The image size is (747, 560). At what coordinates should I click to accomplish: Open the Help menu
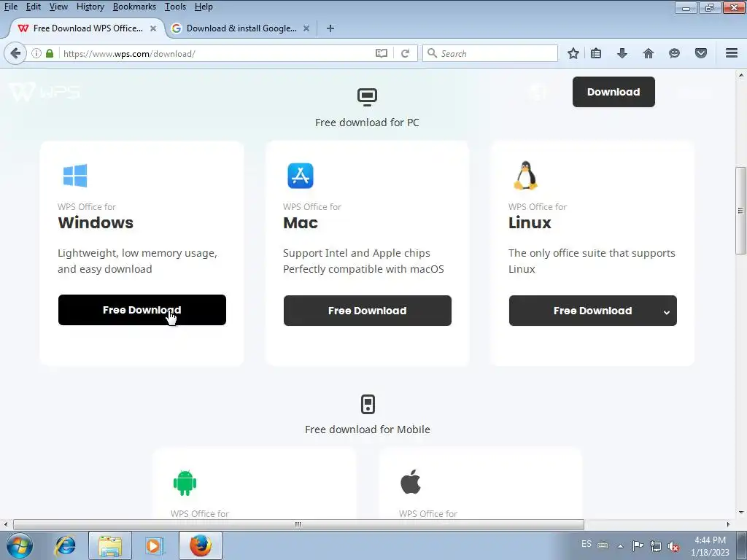[x=204, y=7]
